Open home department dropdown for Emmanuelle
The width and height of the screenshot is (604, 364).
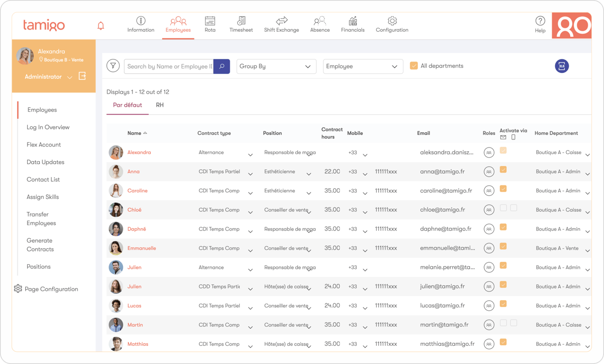587,251
